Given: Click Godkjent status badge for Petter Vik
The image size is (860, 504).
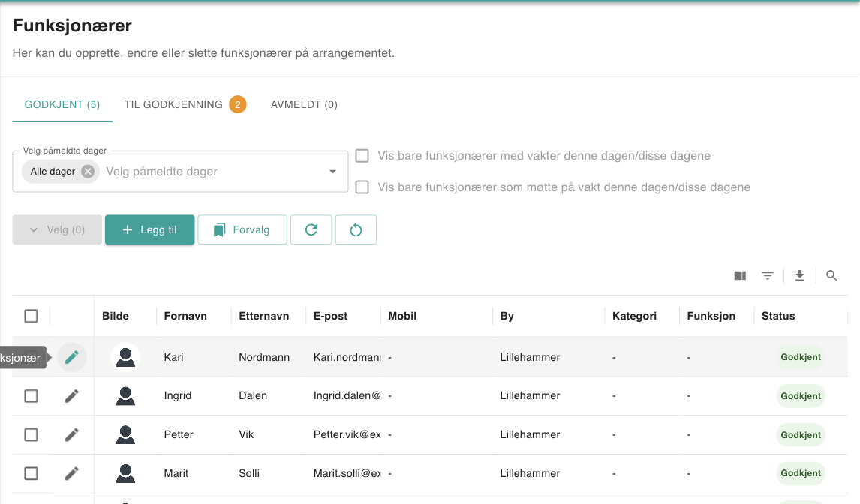Looking at the screenshot, I should tap(801, 435).
